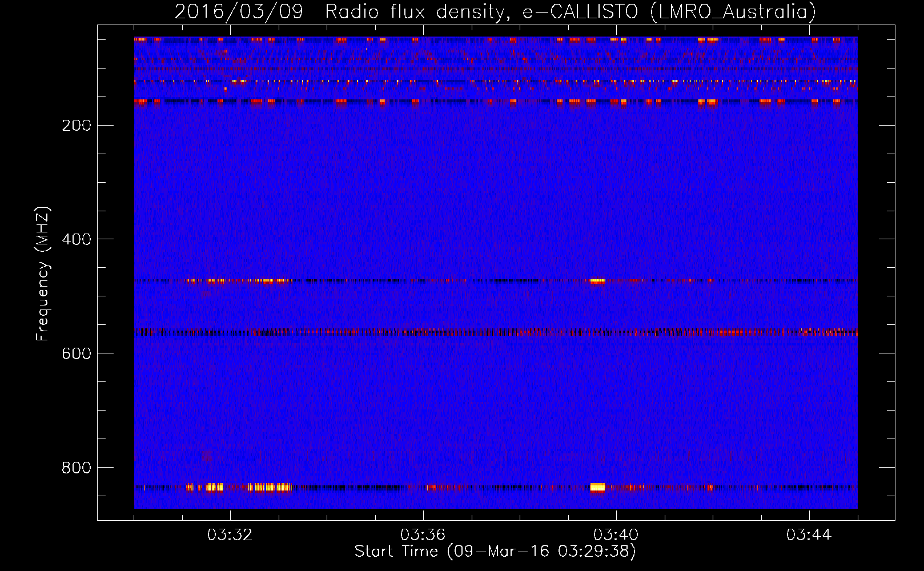The width and height of the screenshot is (924, 571).
Task: Click the 200 frequency tick label
Action: pyautogui.click(x=77, y=126)
